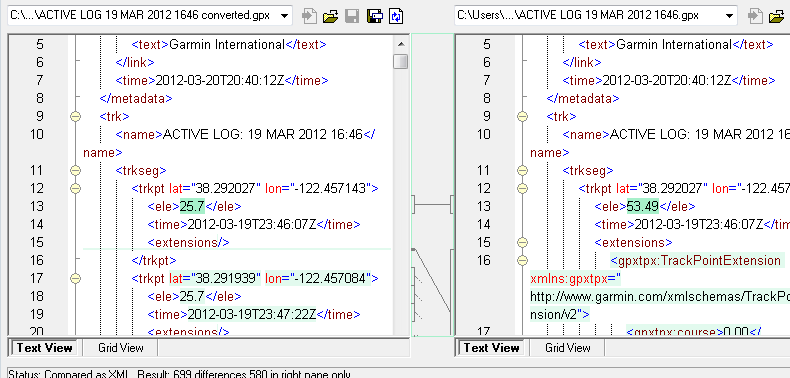Collapse the trk node in left pane
This screenshot has width=790, height=378.
76,116
